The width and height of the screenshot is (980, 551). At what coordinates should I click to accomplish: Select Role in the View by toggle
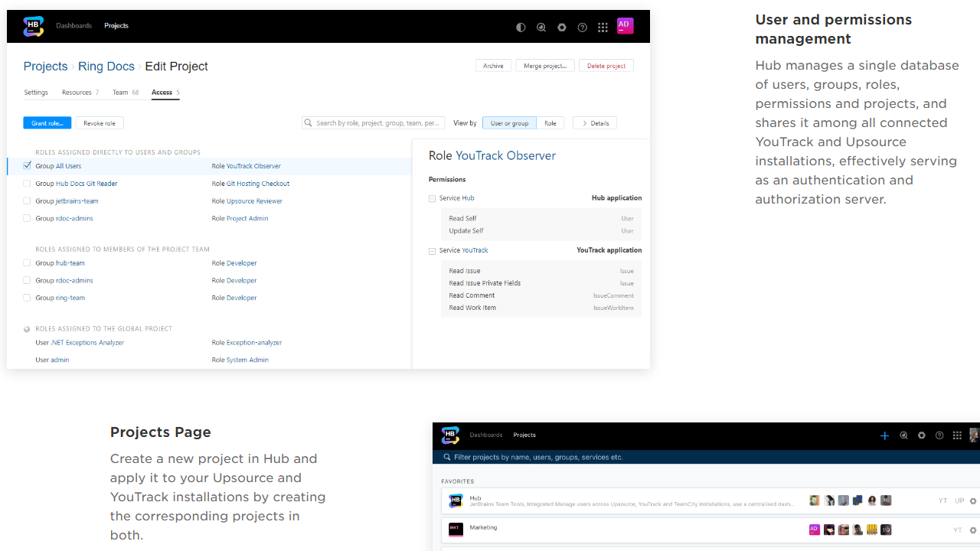(550, 123)
